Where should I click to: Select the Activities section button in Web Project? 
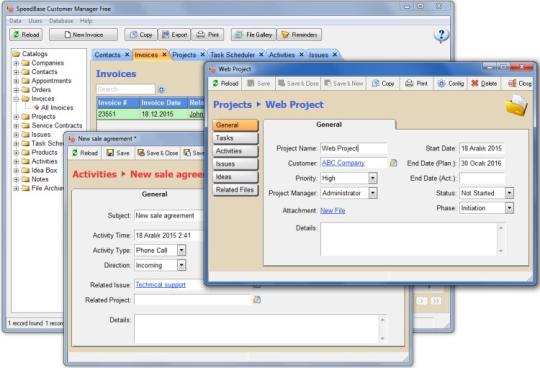[x=235, y=151]
